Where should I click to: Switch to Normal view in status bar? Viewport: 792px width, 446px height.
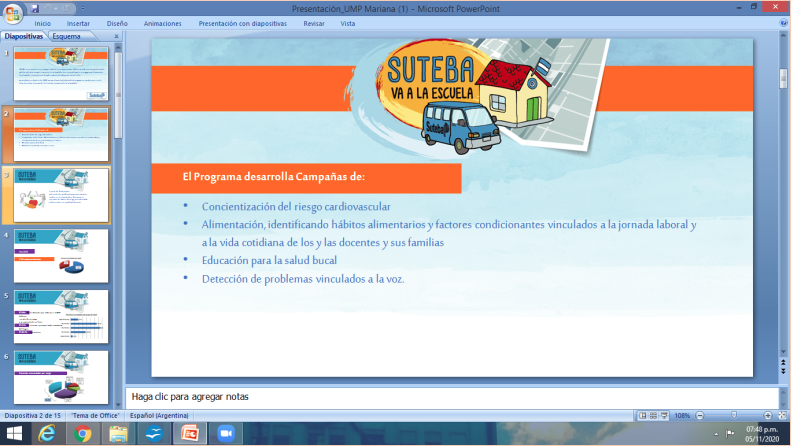tap(643, 415)
